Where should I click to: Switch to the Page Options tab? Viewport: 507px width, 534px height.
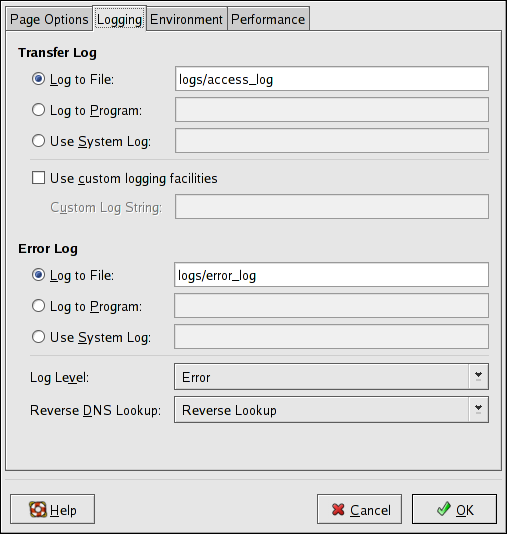coord(49,19)
